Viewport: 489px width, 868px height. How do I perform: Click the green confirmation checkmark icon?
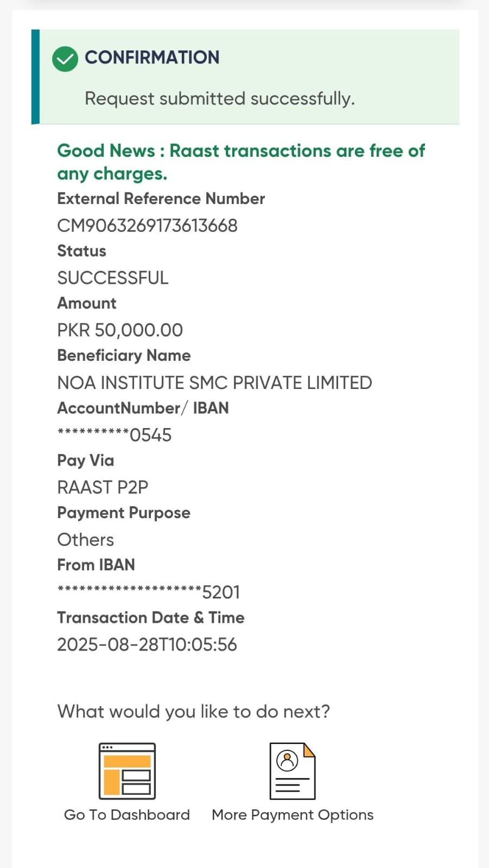click(65, 59)
